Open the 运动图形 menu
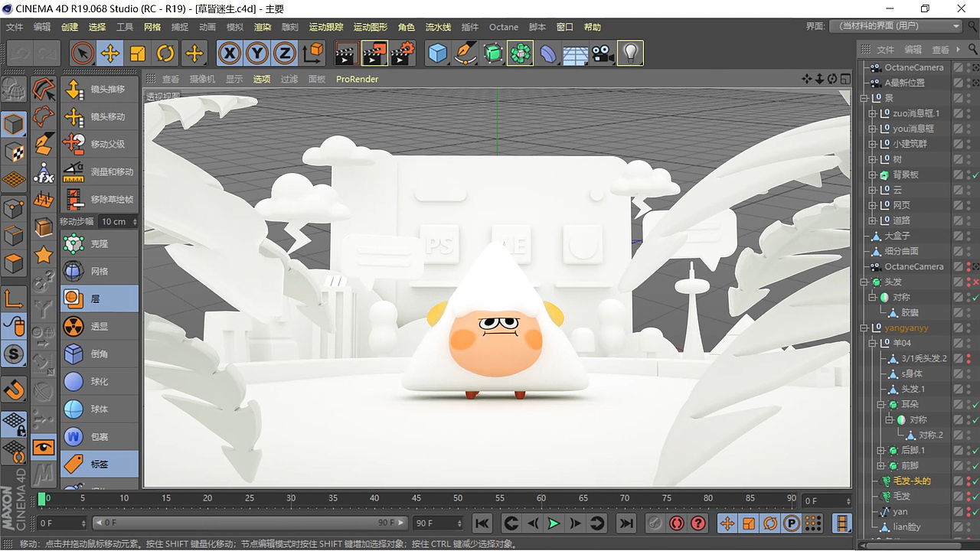 click(371, 27)
